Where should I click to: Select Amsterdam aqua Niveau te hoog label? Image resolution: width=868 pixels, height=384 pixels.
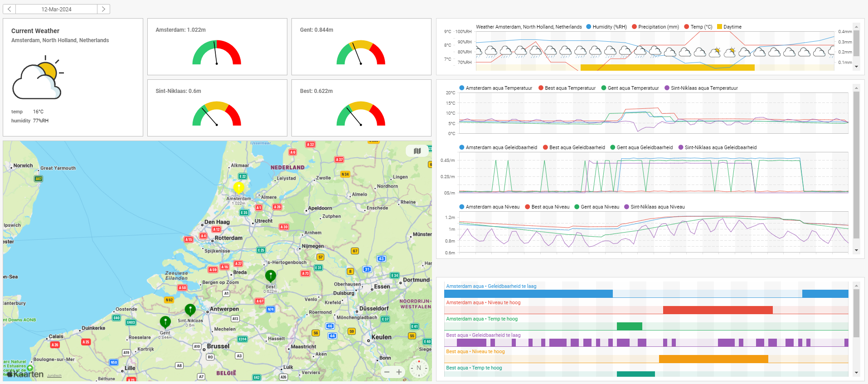483,302
